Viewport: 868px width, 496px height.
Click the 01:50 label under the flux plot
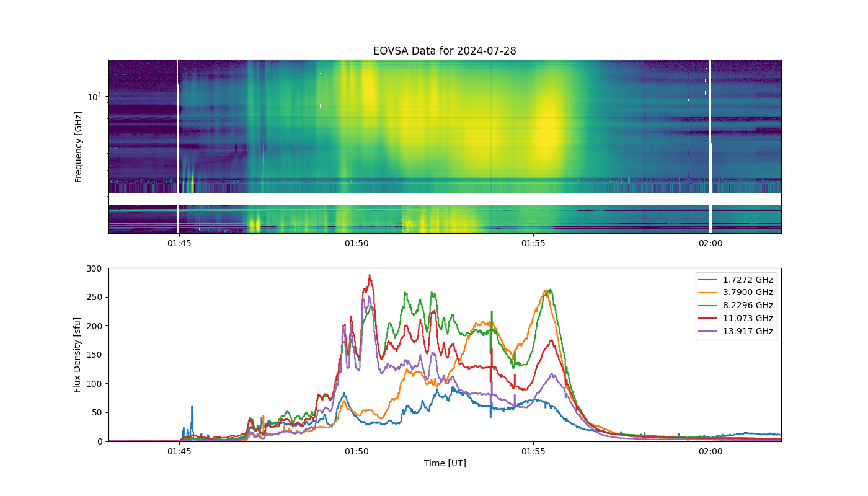point(356,451)
